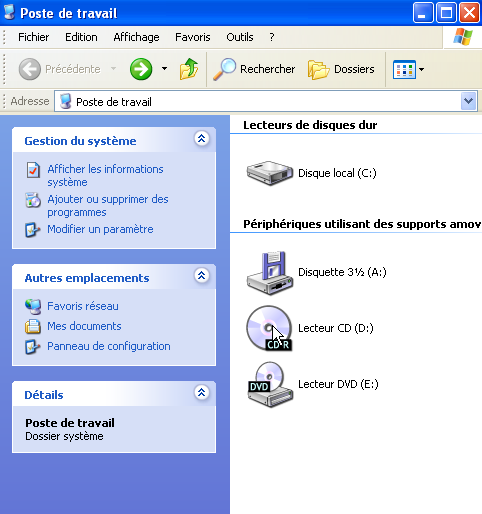Open the Rechercher search tool

point(254,69)
